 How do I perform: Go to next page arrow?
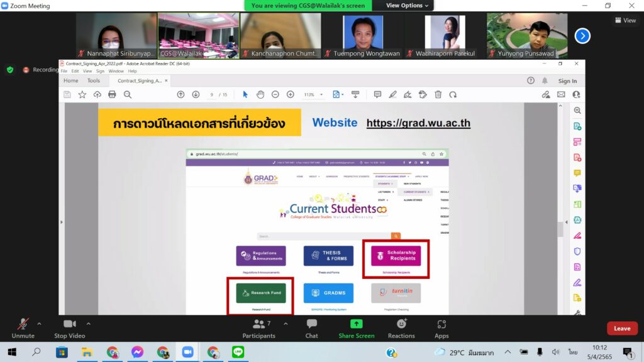tap(196, 95)
